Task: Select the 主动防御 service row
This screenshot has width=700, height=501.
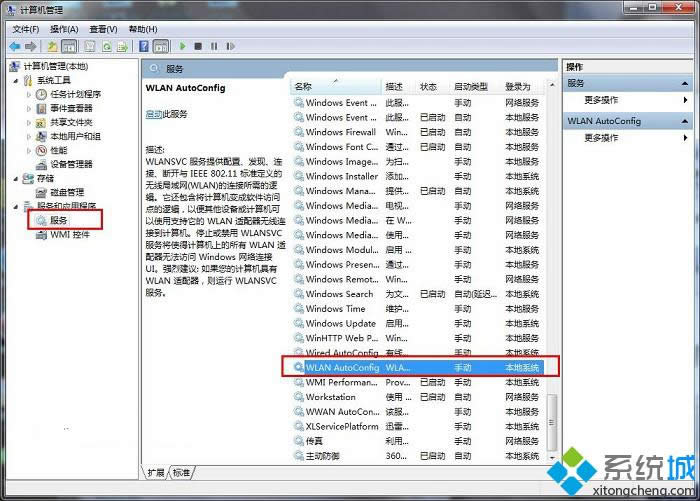Action: 418,456
